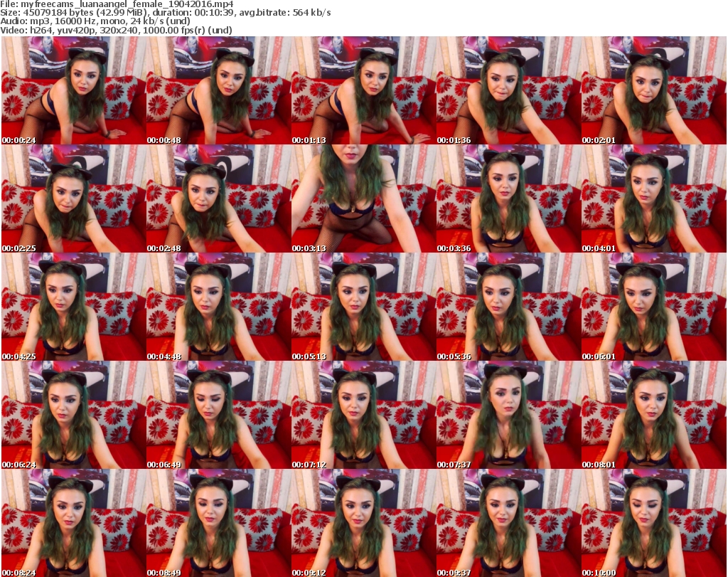Select the thumbnail stamped 00:00:24
Image resolution: width=728 pixels, height=577 pixels.
pos(73,90)
